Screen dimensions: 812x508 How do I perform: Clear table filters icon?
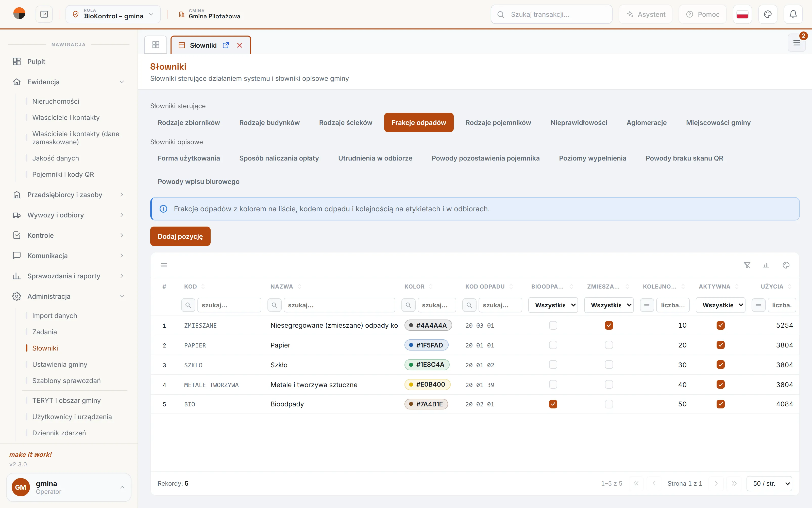pyautogui.click(x=747, y=265)
